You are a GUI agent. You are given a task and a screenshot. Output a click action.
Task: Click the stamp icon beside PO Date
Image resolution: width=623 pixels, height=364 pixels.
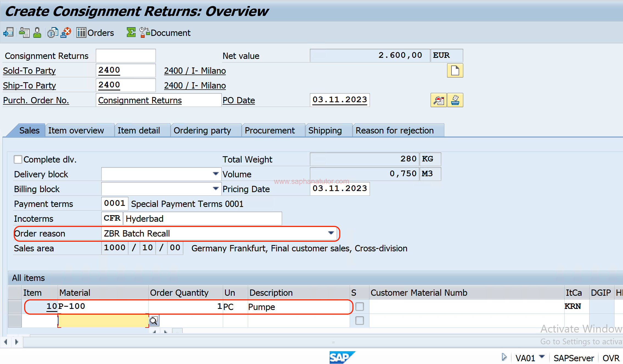point(455,100)
